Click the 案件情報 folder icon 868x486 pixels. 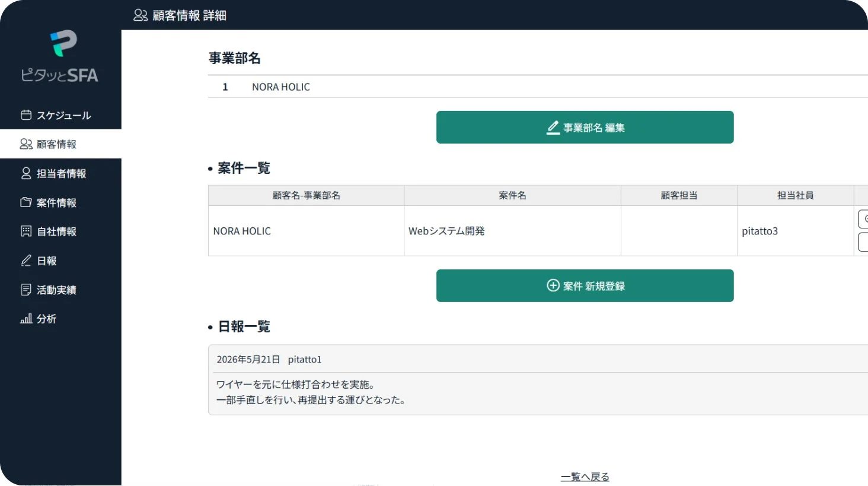click(x=26, y=202)
